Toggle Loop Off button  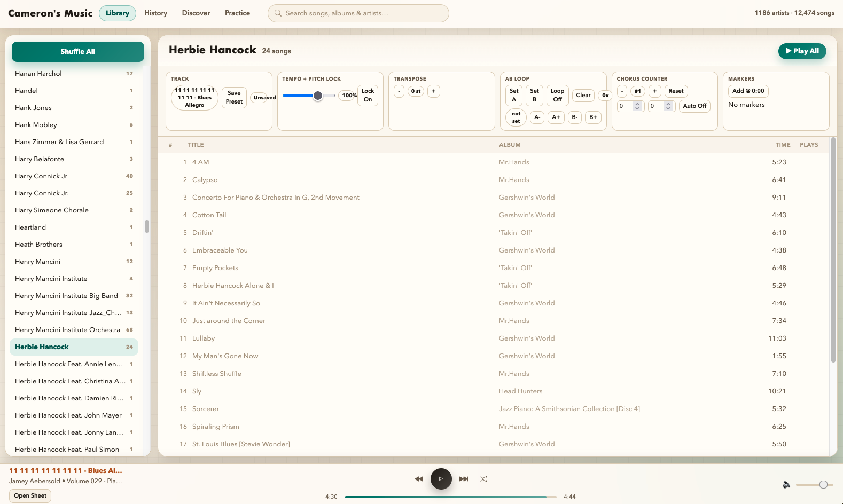tap(558, 96)
